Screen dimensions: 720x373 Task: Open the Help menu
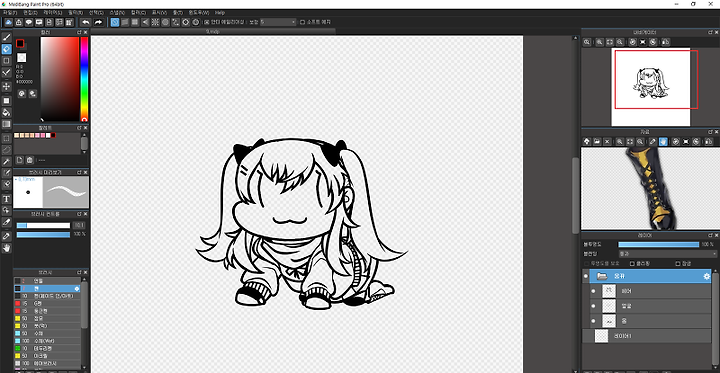(x=220, y=12)
